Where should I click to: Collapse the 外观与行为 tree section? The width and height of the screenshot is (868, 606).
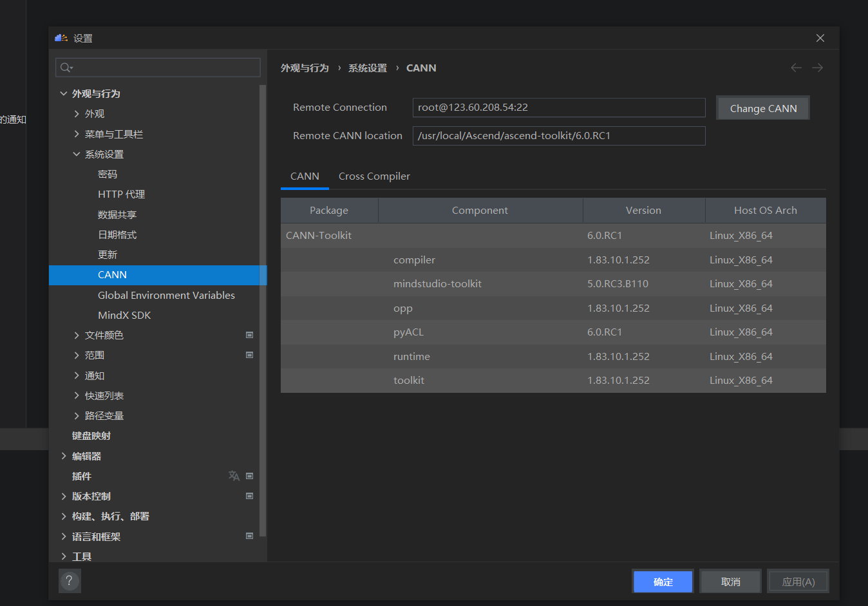(64, 93)
